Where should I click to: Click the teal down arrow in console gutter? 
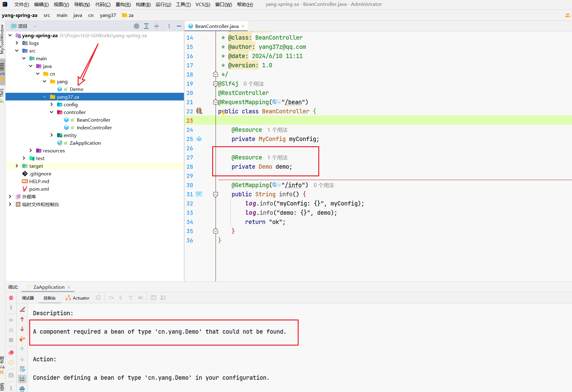coord(22,359)
